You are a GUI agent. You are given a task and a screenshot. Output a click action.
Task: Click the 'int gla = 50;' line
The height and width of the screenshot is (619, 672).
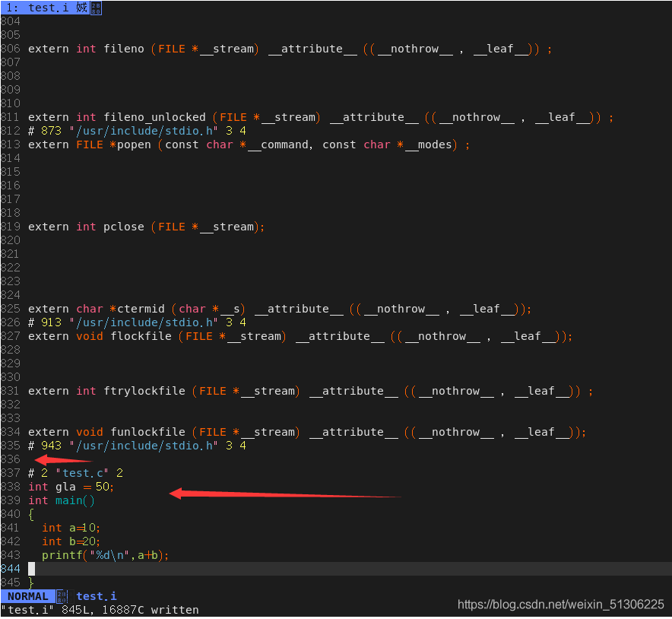(x=71, y=487)
